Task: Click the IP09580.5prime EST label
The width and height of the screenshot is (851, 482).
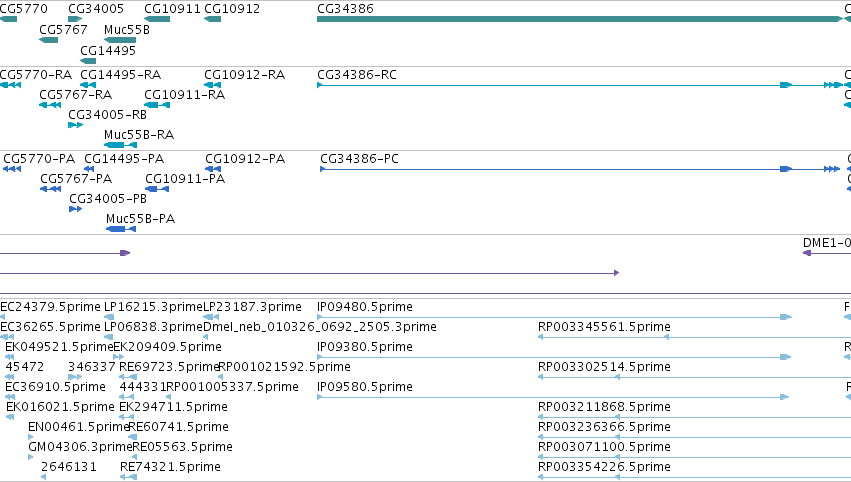Action: (365, 386)
